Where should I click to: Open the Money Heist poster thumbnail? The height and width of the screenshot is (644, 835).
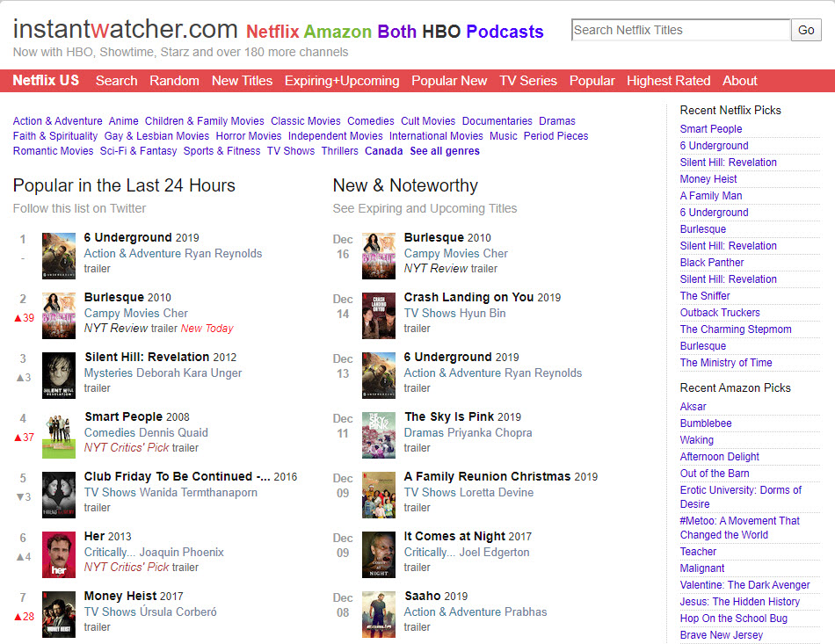point(59,614)
